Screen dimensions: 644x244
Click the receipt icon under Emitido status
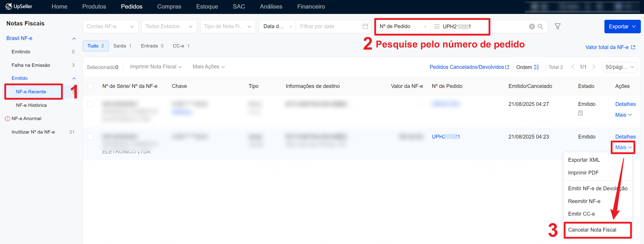coord(580,113)
